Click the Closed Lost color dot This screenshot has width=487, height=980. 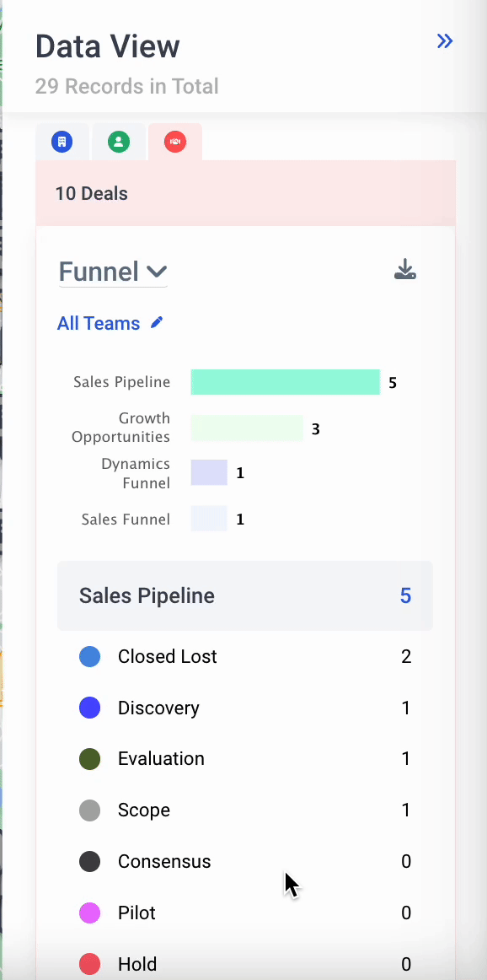[90, 656]
